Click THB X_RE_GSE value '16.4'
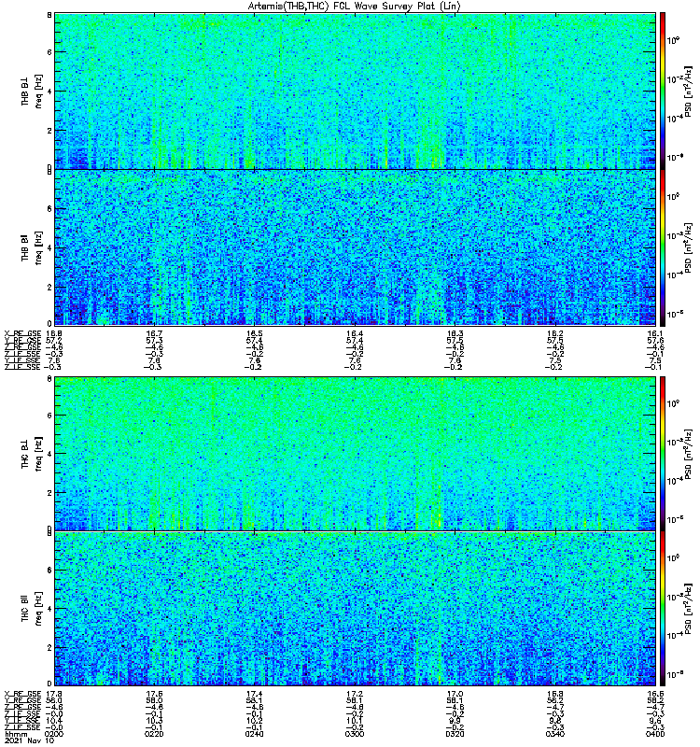This screenshot has width=700, height=747. point(355,333)
